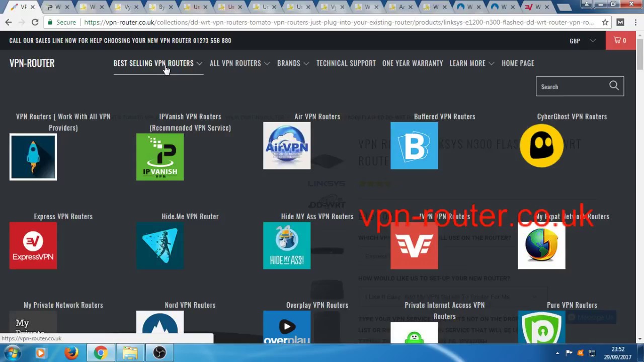Go back with browser back arrow
This screenshot has width=644, height=362.
(x=9, y=22)
